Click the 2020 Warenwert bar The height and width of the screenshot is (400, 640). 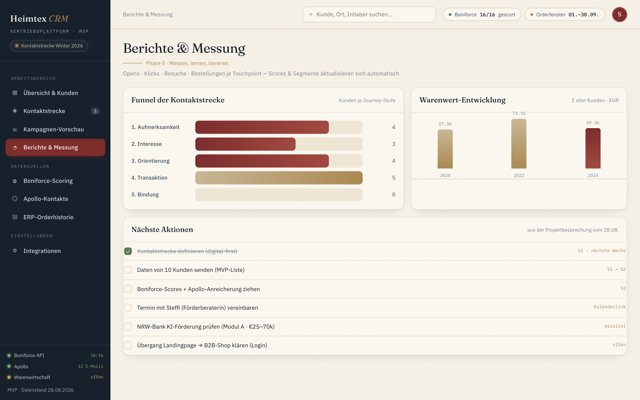coord(445,149)
